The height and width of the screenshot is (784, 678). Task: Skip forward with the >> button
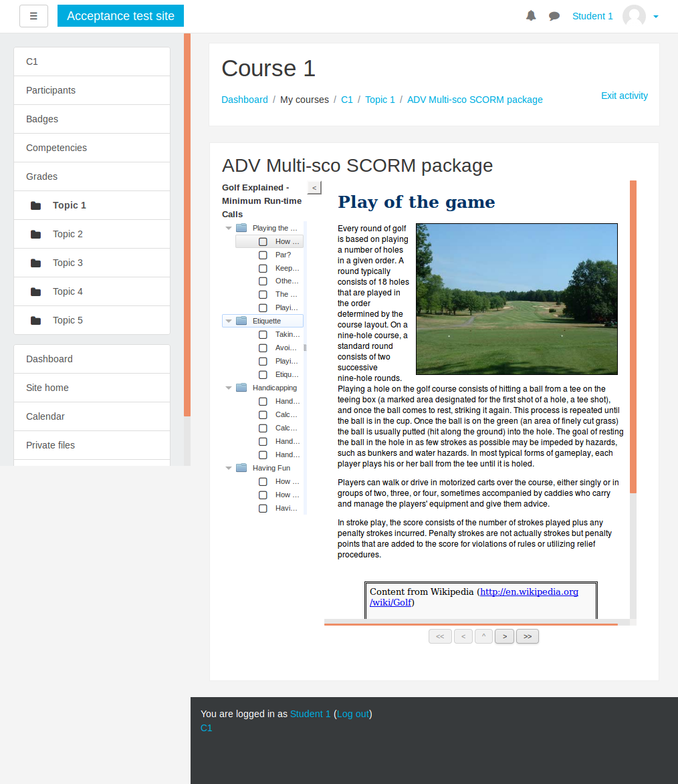point(528,636)
